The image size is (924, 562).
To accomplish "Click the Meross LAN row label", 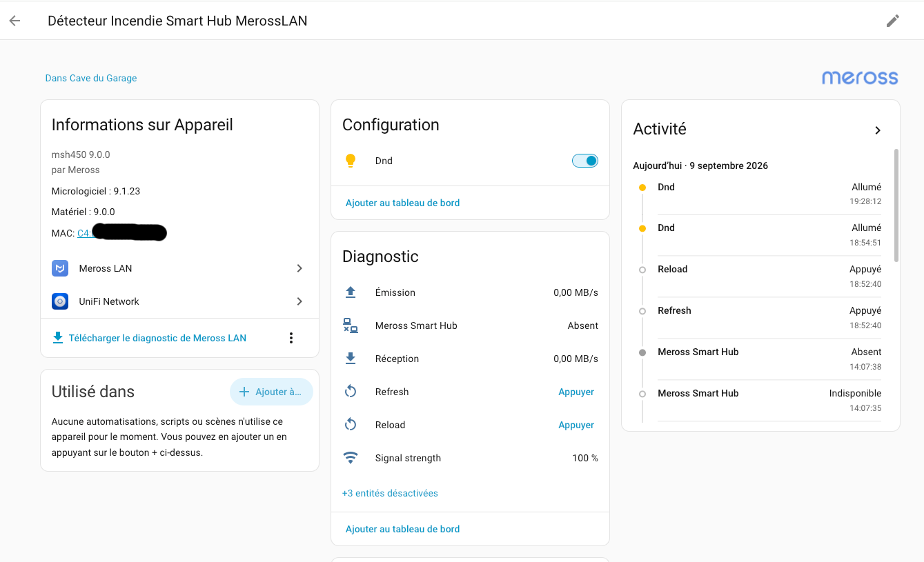I will [x=106, y=268].
